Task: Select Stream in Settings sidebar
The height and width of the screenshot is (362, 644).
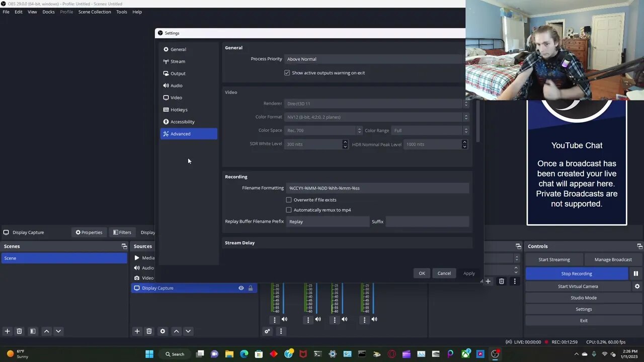Action: coord(189,61)
